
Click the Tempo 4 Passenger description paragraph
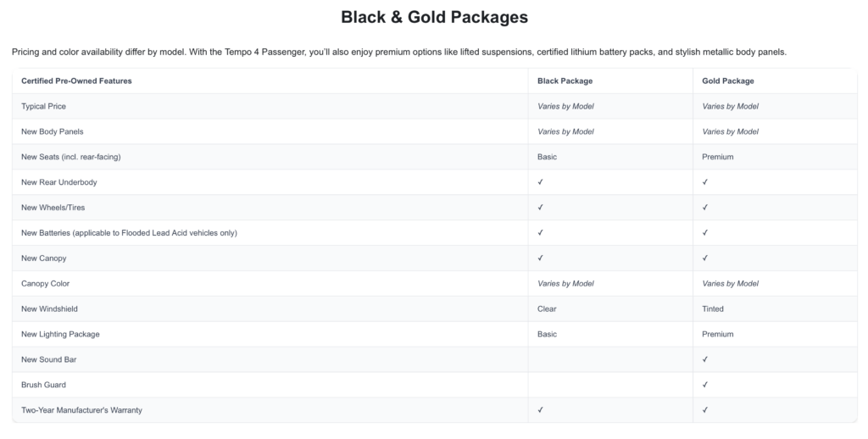pos(399,53)
